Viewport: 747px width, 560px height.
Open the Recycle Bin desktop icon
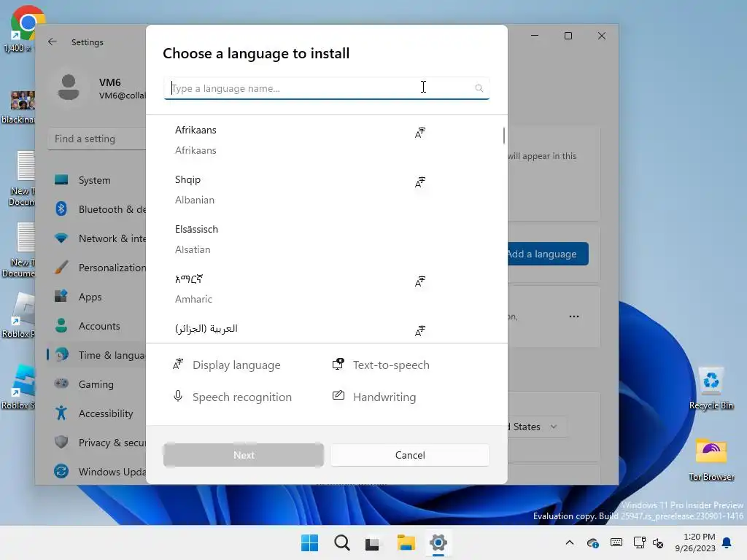click(711, 388)
